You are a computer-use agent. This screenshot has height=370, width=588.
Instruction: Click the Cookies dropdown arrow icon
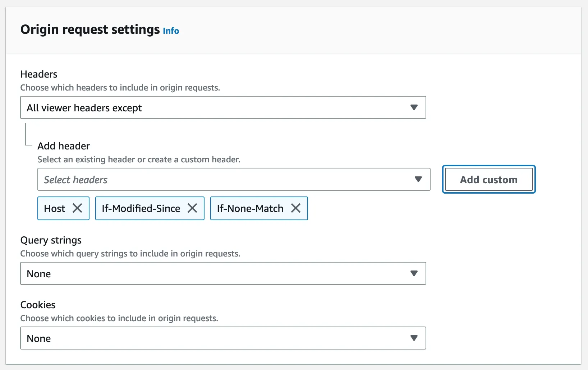point(414,338)
